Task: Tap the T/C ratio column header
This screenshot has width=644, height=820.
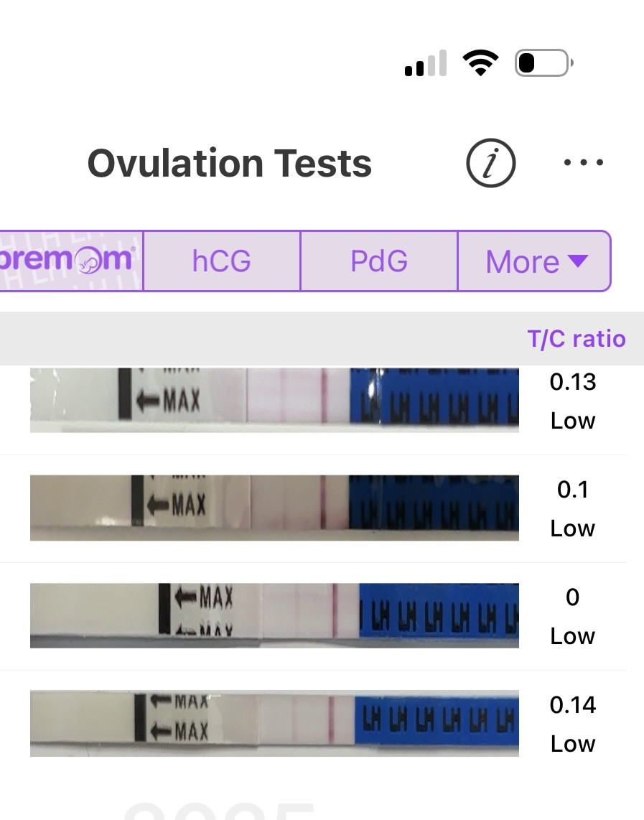Action: pyautogui.click(x=577, y=339)
